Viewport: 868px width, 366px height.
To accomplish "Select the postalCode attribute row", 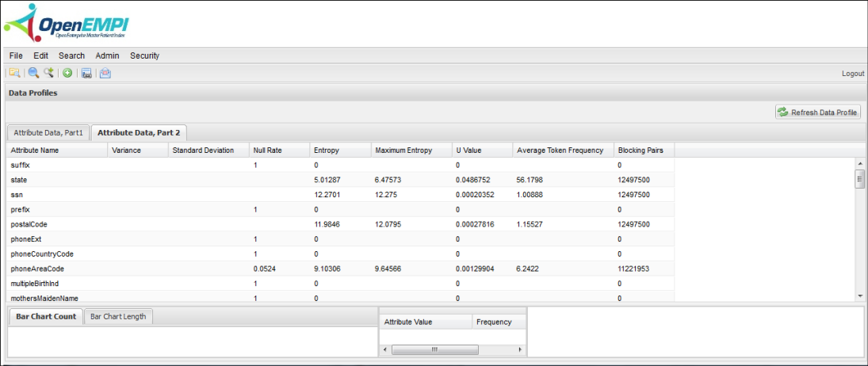I will [x=340, y=224].
